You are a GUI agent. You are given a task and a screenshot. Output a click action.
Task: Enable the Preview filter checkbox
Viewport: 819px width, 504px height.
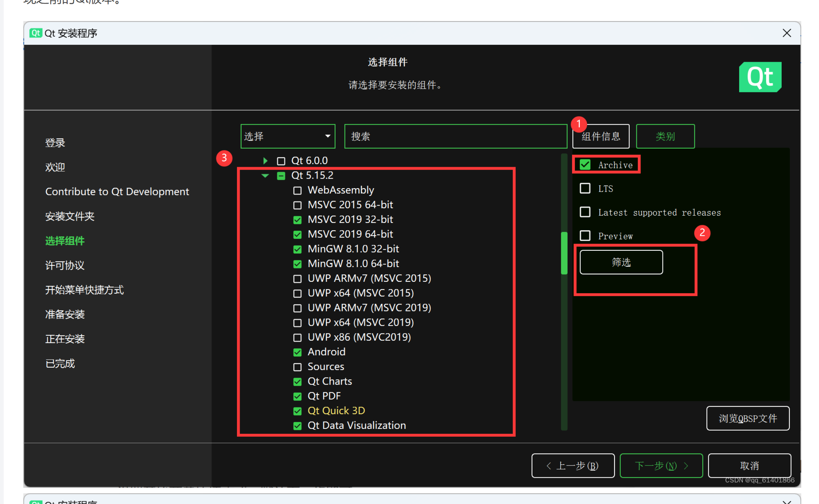[x=585, y=236]
